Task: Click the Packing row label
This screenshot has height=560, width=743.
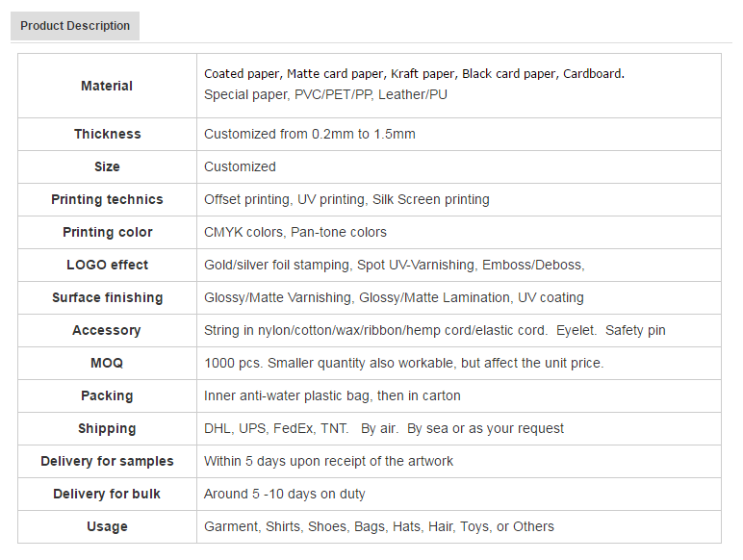Action: pos(107,395)
